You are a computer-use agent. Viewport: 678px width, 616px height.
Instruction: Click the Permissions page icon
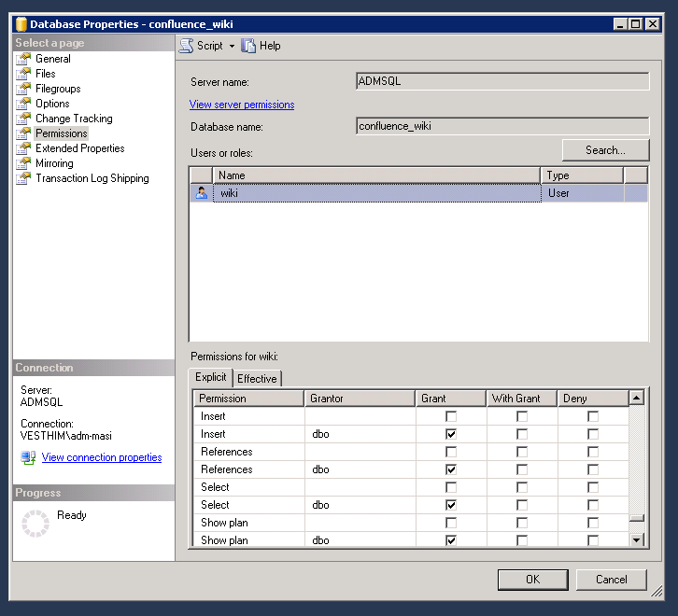coord(23,133)
